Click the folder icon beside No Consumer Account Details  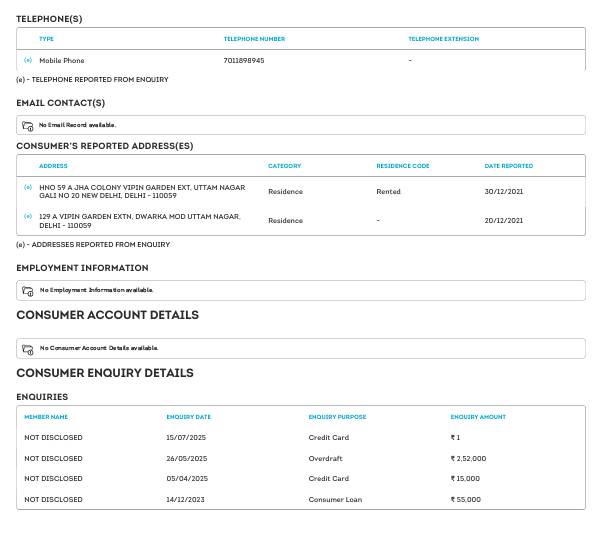click(x=28, y=349)
